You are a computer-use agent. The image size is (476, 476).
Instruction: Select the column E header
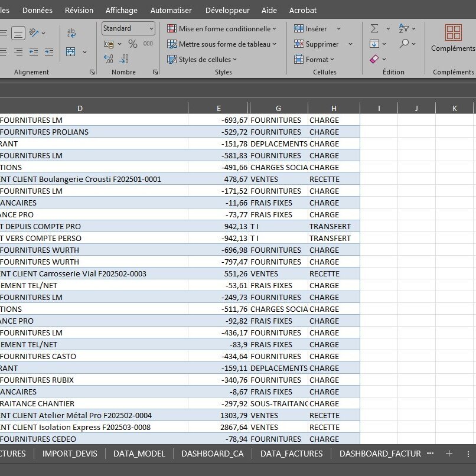[219, 108]
